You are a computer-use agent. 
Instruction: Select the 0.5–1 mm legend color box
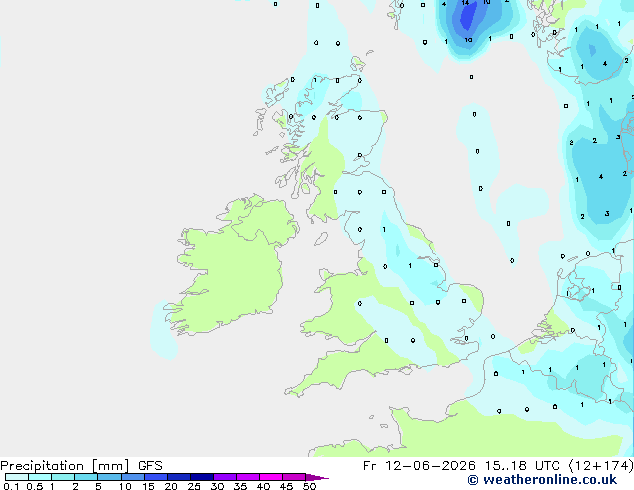pyautogui.click(x=40, y=477)
